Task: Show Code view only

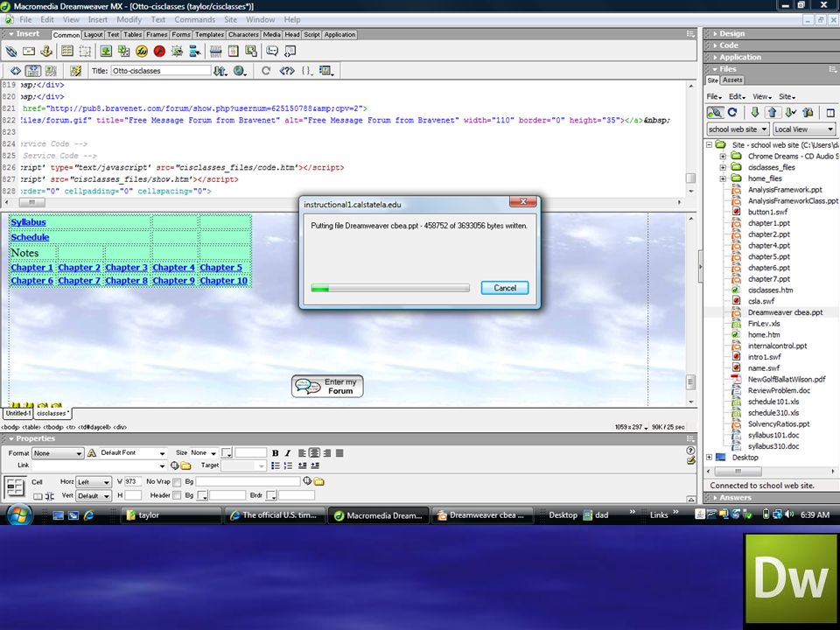Action: tap(16, 71)
